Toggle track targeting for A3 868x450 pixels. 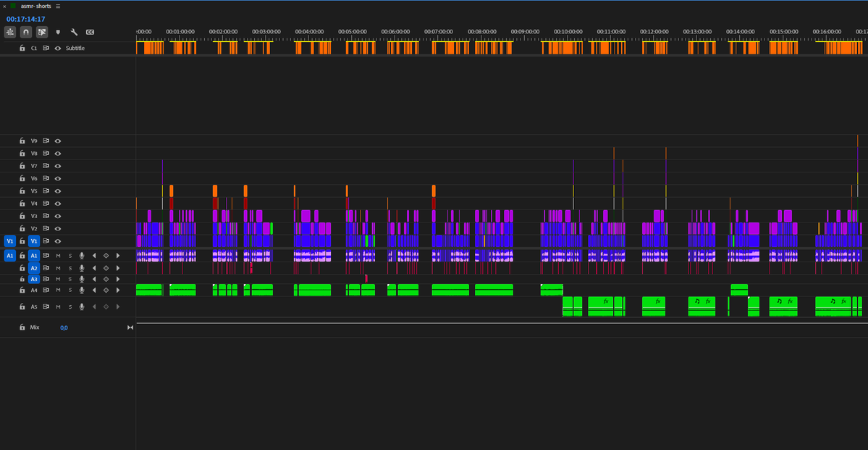[34, 279]
